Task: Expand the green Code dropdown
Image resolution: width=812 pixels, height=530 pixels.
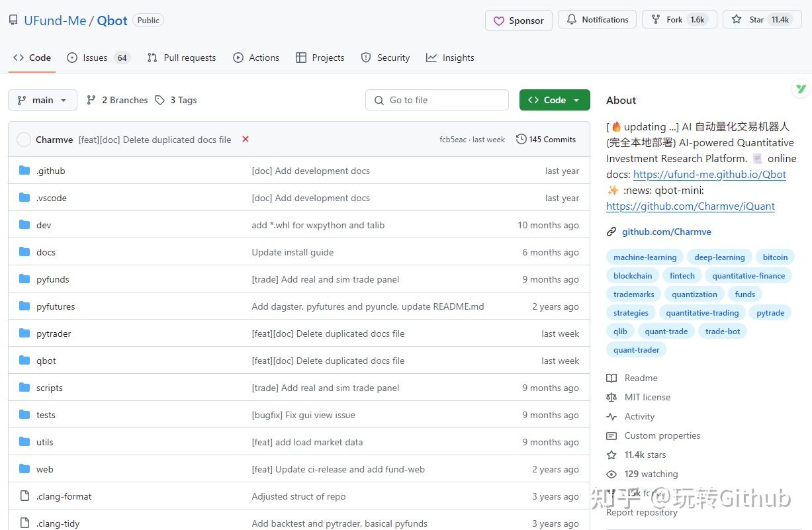Action: 554,100
